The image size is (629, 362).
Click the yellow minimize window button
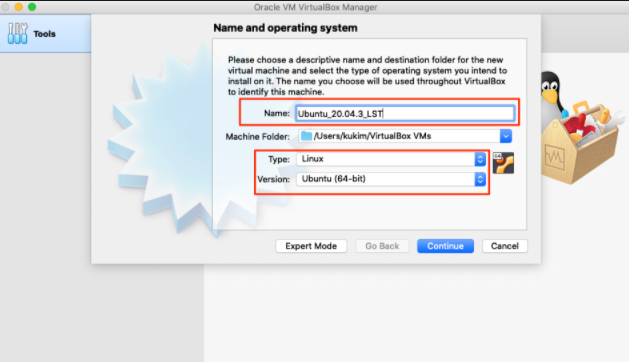18,7
